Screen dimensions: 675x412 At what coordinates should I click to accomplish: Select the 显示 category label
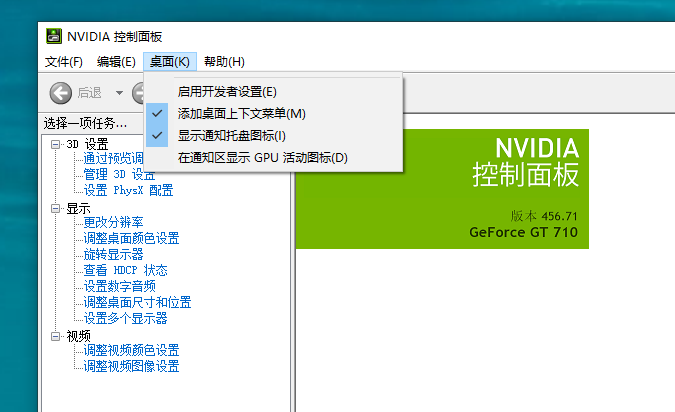pos(78,209)
